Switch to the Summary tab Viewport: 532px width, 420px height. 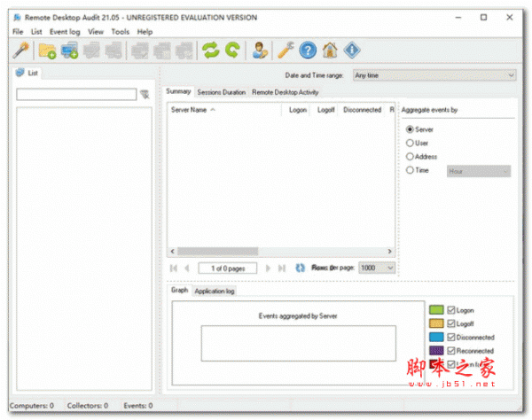click(178, 91)
